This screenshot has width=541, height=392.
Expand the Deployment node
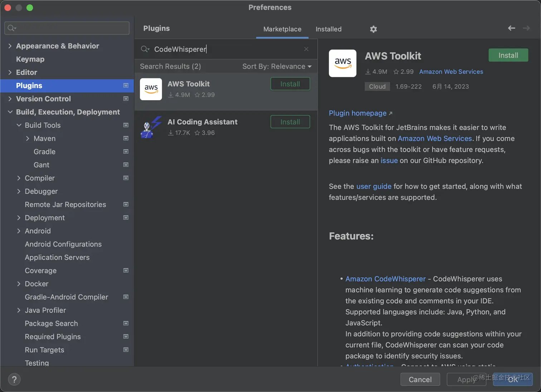click(x=19, y=218)
